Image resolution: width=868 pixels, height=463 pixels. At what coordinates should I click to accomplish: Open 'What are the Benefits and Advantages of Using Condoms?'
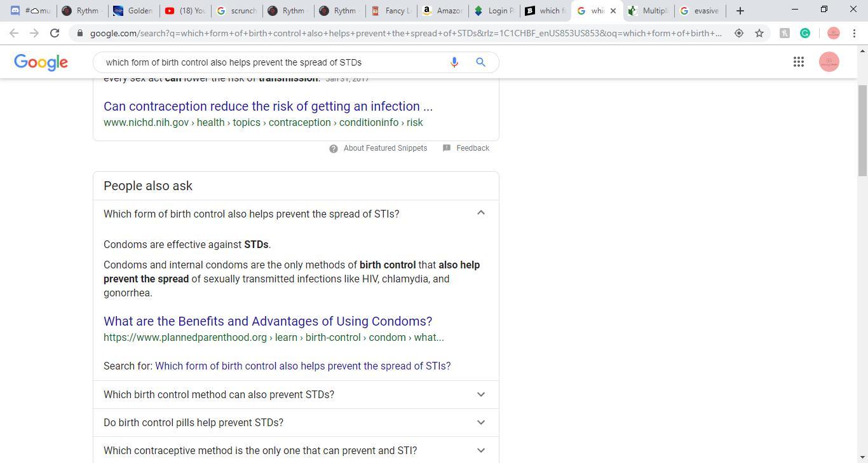click(268, 321)
